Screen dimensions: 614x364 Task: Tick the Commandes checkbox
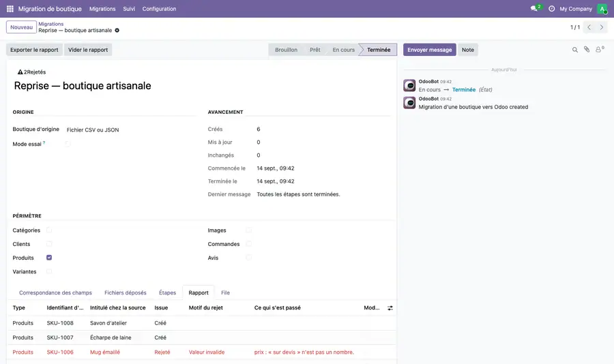[248, 244]
